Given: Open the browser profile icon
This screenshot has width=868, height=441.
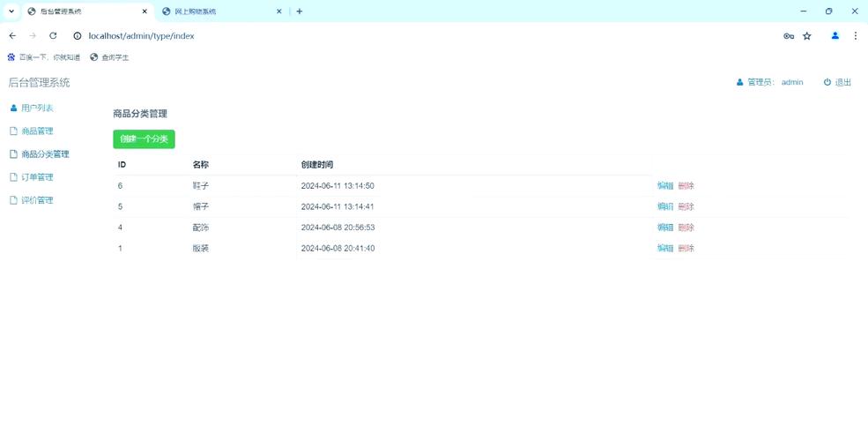Looking at the screenshot, I should (x=835, y=35).
